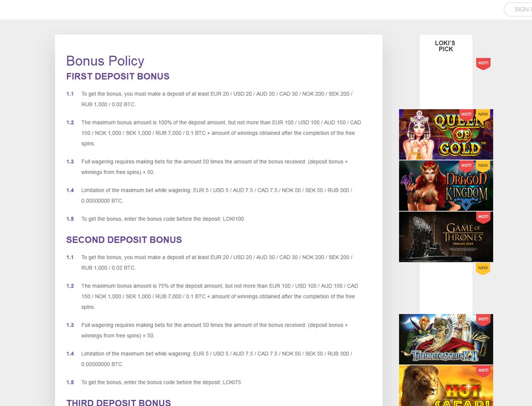The width and height of the screenshot is (532, 406).
Task: Click the HOT! badge below Loki's Pick
Action: click(483, 64)
